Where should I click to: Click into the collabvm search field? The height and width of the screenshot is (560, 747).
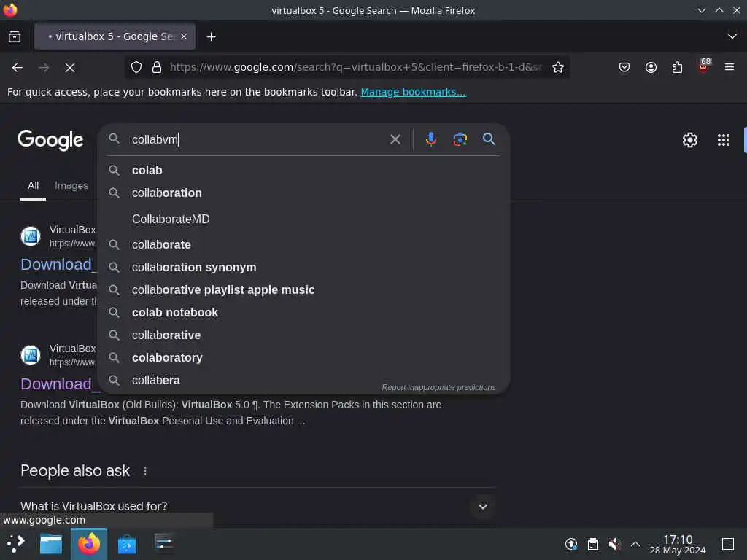pos(258,139)
